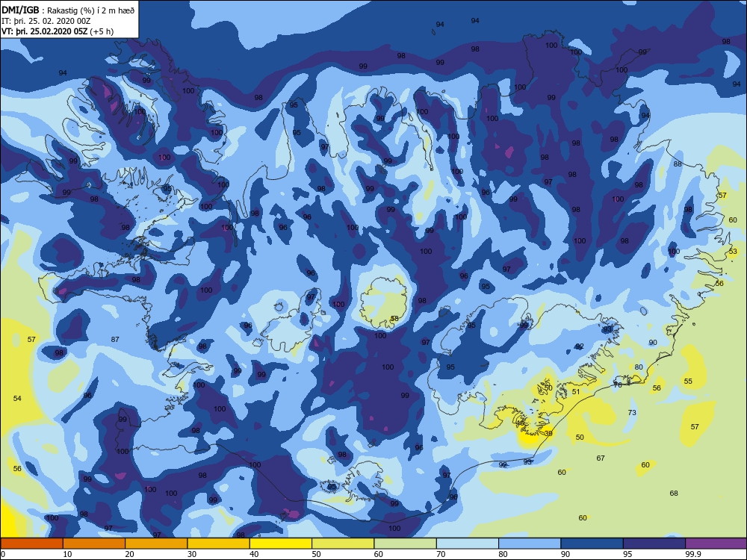Click the humidity value '88' on the map
The width and height of the screenshot is (747, 560).
678,164
